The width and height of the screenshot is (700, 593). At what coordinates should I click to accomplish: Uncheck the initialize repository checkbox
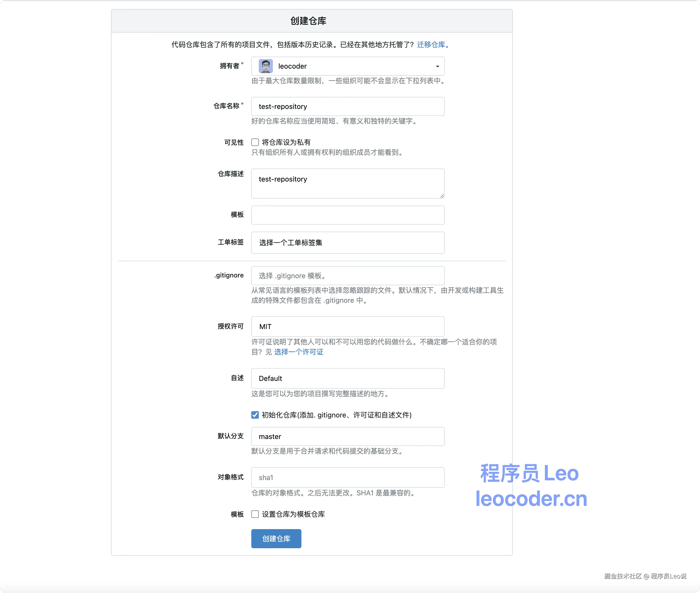[x=255, y=415]
